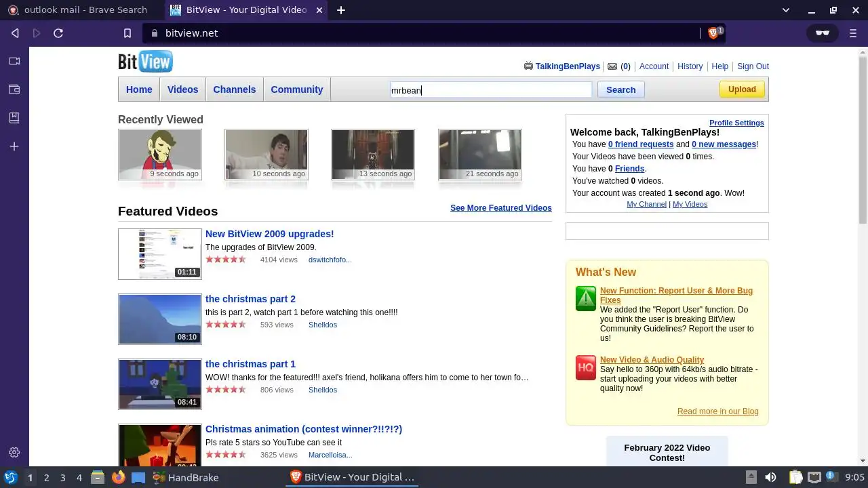
Task: Click the green Report User warning icon
Action: pos(586,299)
